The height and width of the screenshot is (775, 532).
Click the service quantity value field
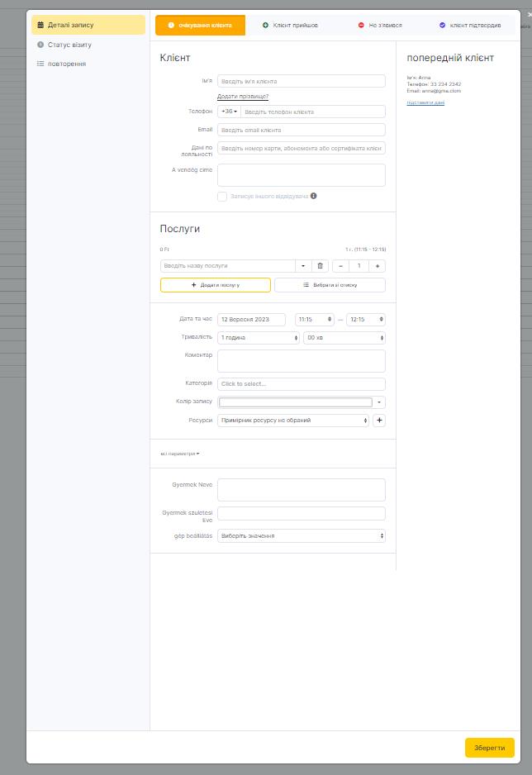(359, 266)
